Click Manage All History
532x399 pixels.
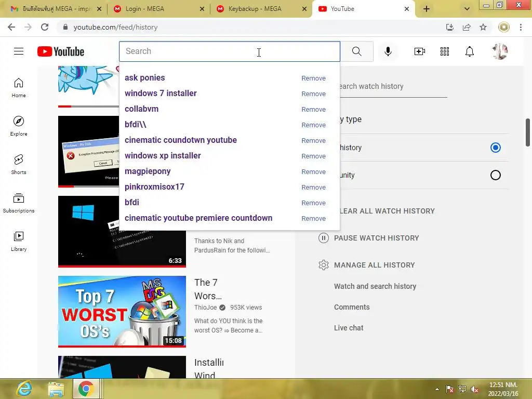point(374,265)
